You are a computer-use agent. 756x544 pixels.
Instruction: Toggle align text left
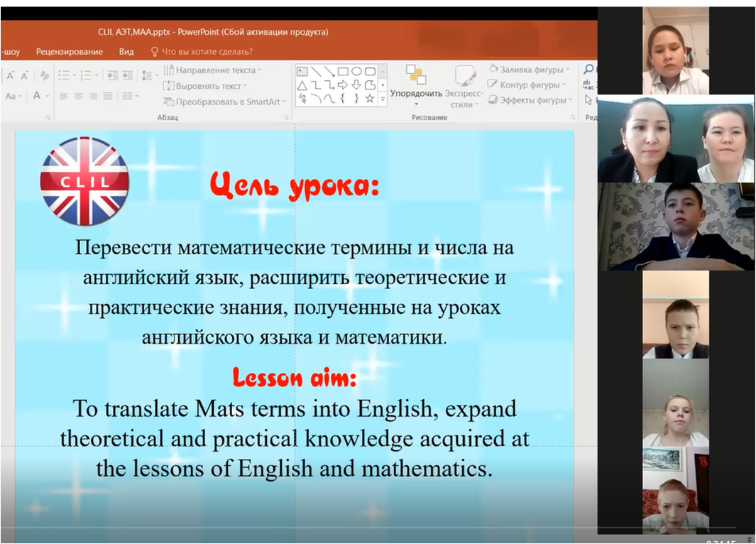[x=63, y=96]
